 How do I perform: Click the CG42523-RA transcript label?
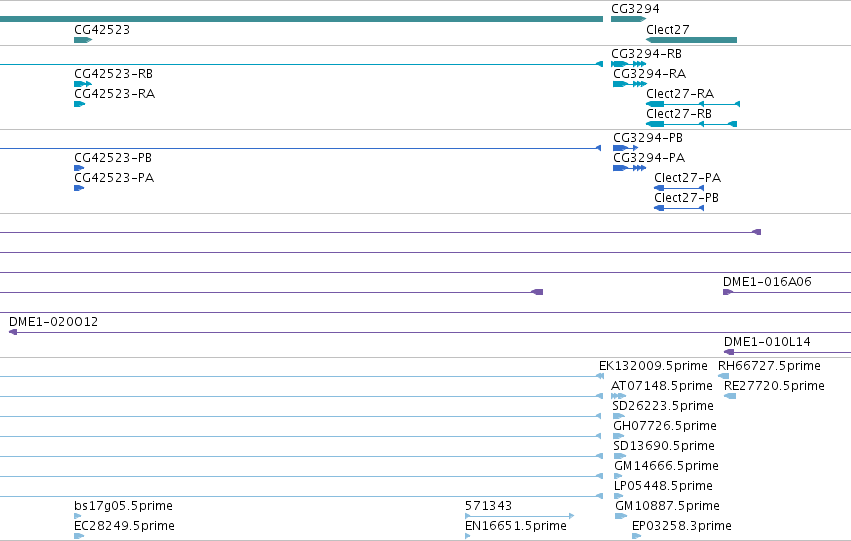pos(115,94)
